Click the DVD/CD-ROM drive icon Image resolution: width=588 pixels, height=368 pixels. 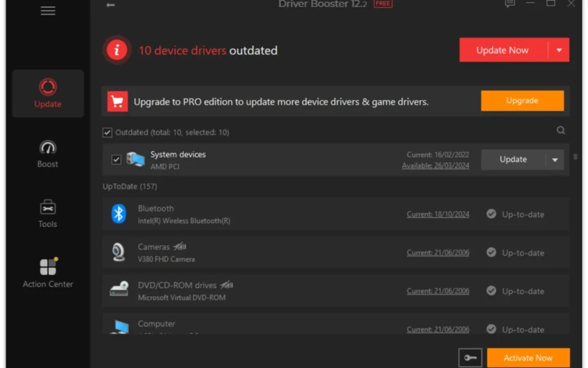tap(119, 289)
